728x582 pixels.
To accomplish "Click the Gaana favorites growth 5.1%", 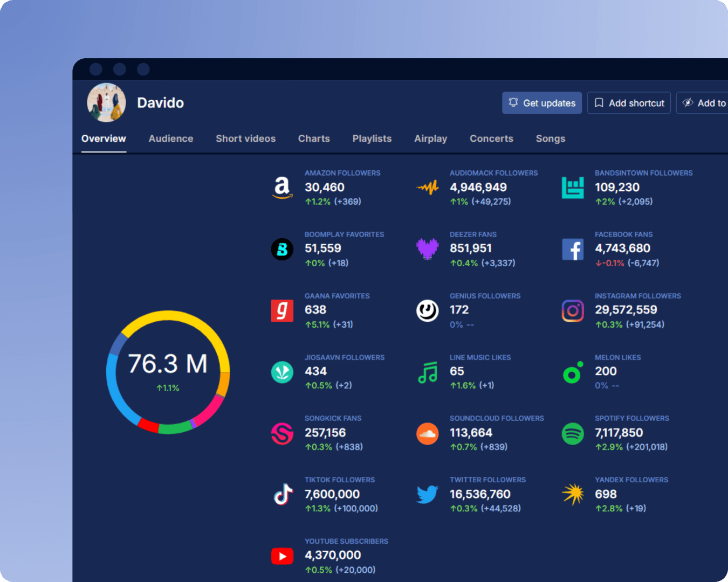I will click(318, 324).
